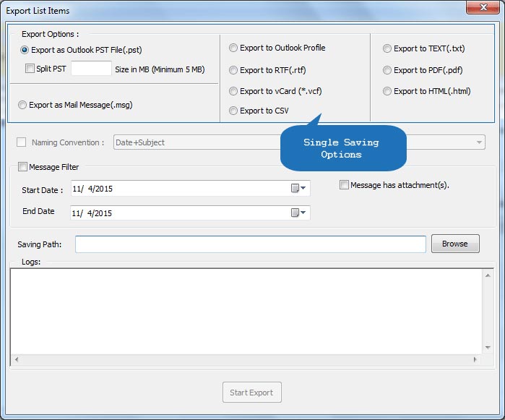Viewport: 505px width, 420px height.
Task: Enable the Split PST checkbox
Action: tap(30, 69)
